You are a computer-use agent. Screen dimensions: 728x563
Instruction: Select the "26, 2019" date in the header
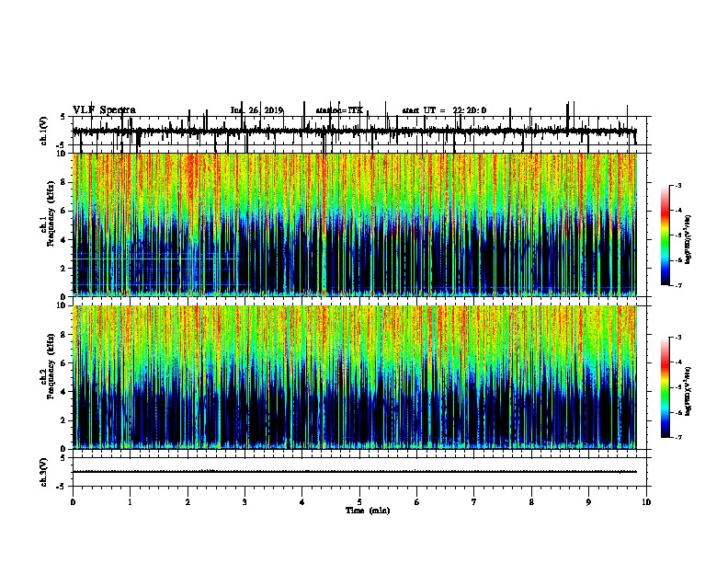pyautogui.click(x=264, y=110)
